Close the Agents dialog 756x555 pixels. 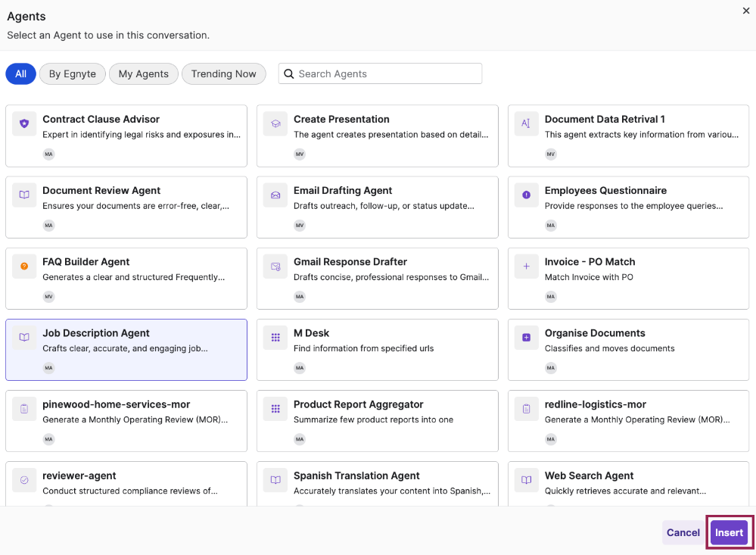click(x=746, y=11)
